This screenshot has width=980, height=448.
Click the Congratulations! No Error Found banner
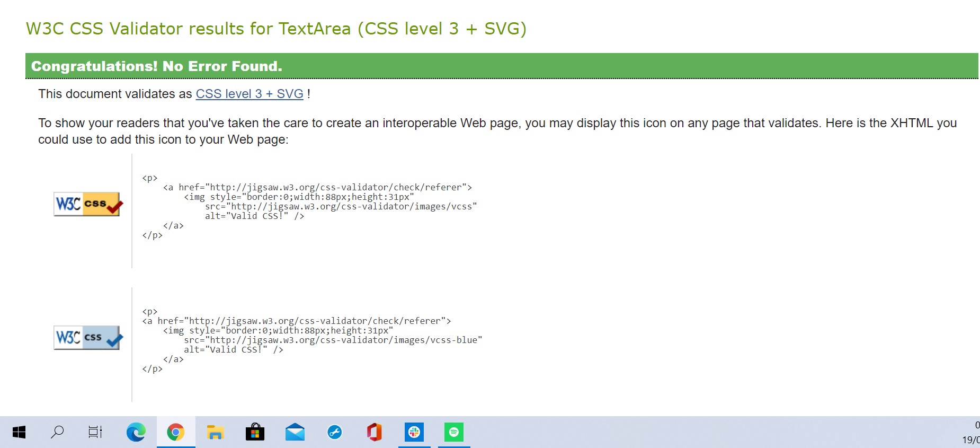502,66
